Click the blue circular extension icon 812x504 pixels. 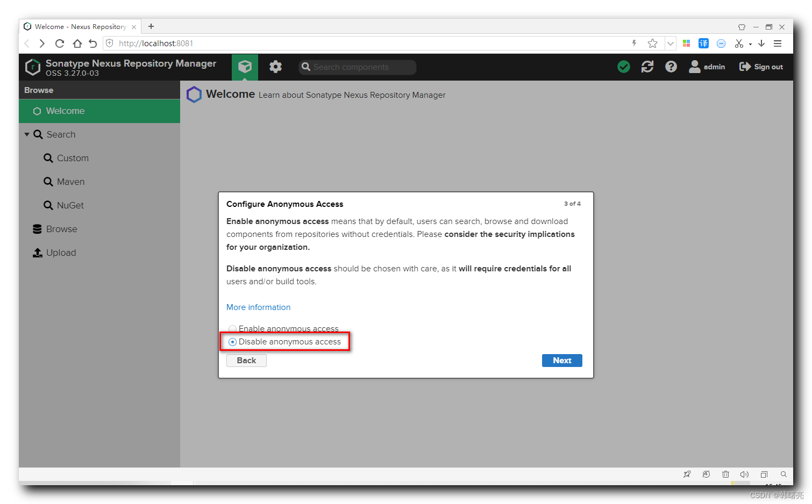[721, 44]
